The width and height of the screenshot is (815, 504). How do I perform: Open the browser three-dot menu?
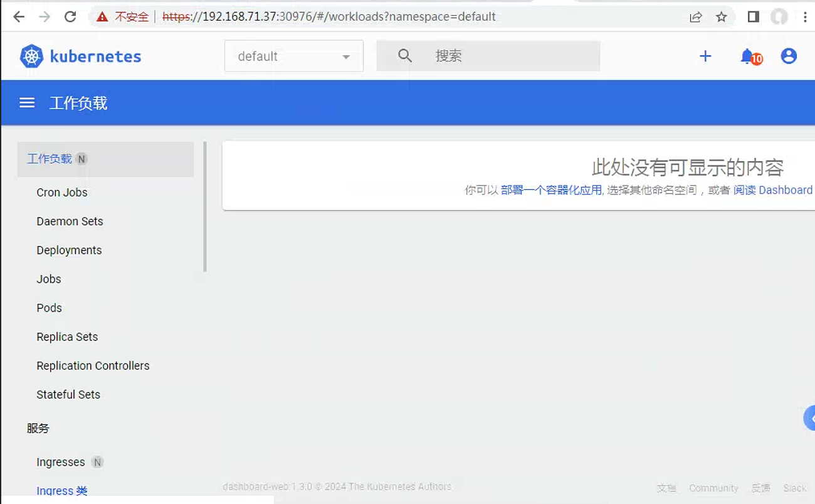pos(806,17)
